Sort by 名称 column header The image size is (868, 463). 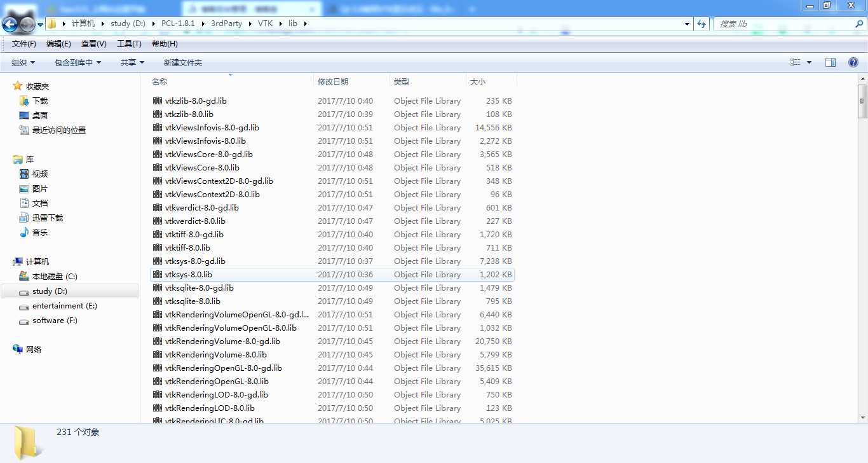[x=232, y=81]
